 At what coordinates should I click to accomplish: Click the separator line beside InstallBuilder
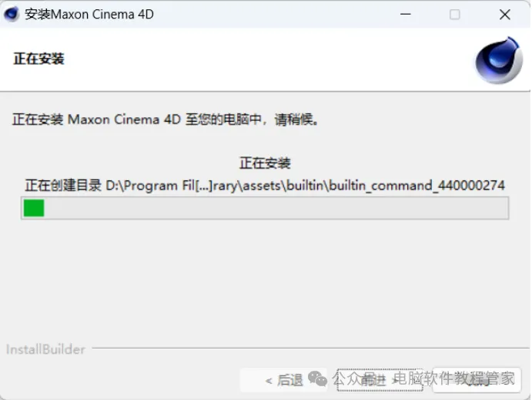[310, 348]
